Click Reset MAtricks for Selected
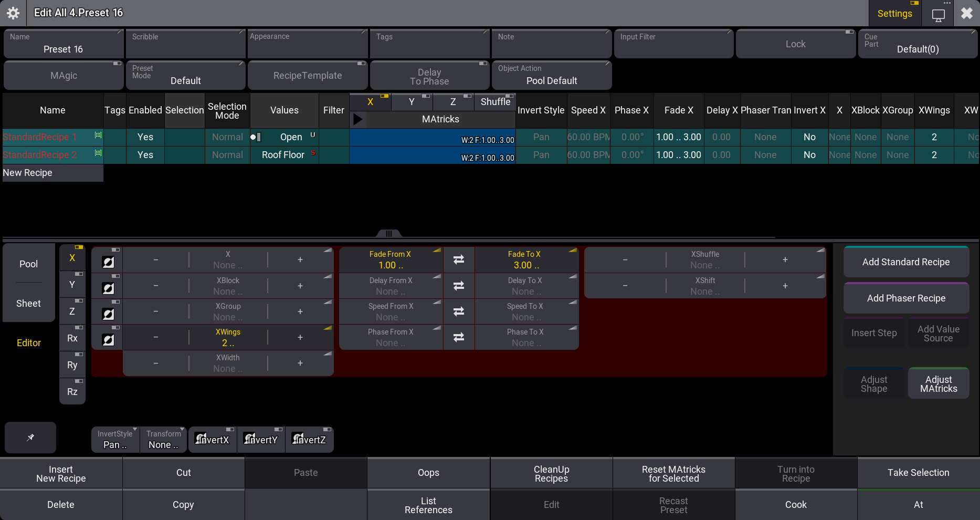Viewport: 980px width, 520px height. [x=673, y=473]
